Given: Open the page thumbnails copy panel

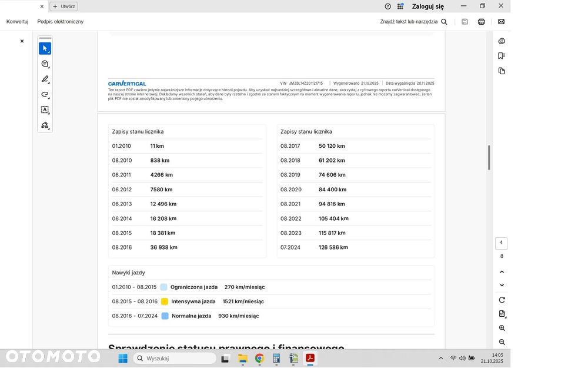Looking at the screenshot, I should pyautogui.click(x=502, y=71).
